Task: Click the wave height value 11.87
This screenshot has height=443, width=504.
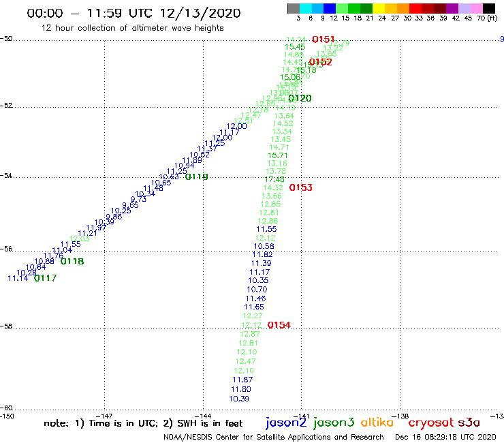Action: point(242,380)
